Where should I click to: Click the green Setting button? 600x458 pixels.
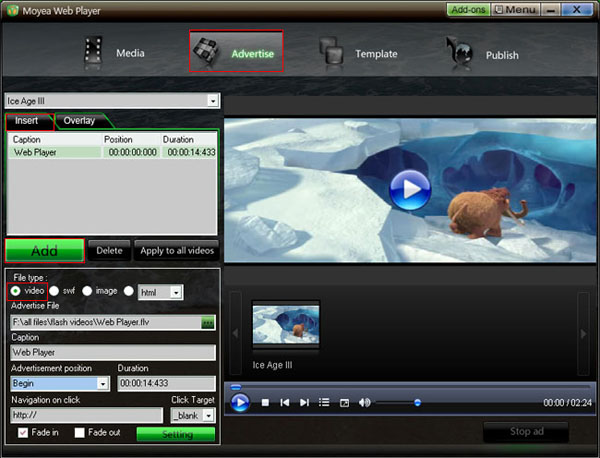pos(176,434)
